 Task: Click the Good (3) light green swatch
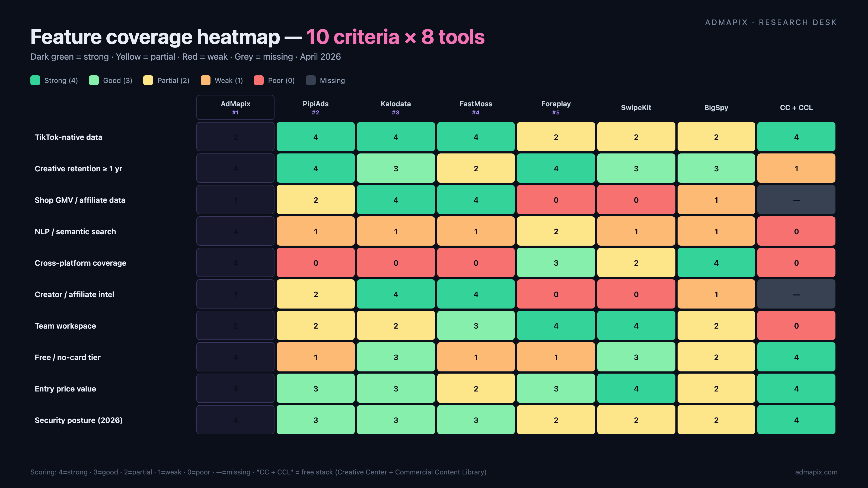tap(94, 81)
